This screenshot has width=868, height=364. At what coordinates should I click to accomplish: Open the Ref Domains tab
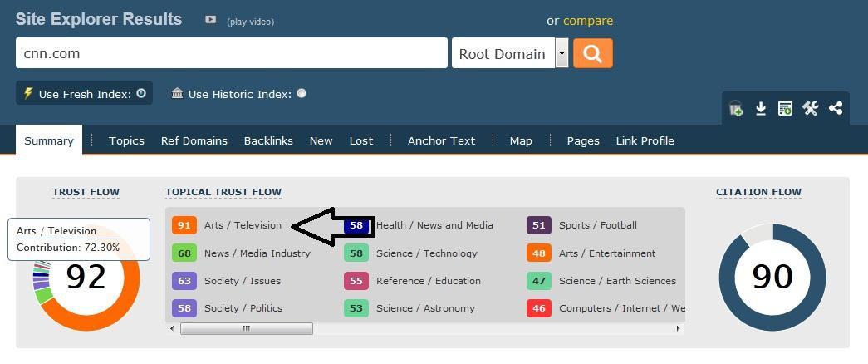pos(194,140)
